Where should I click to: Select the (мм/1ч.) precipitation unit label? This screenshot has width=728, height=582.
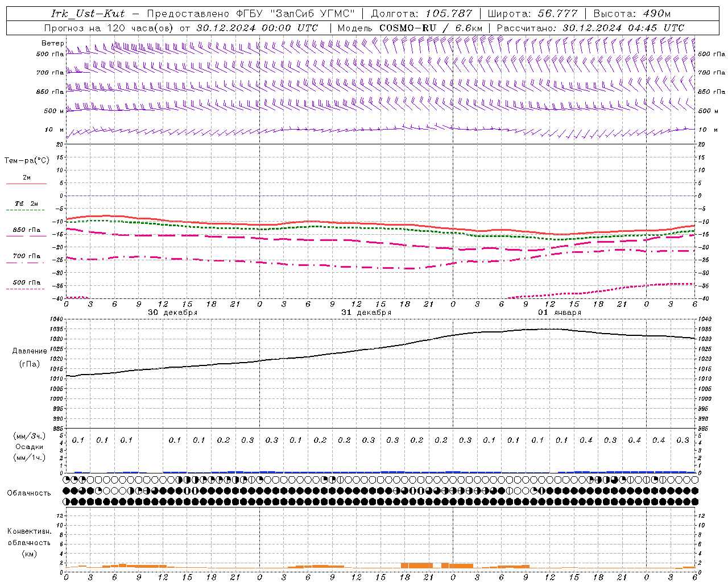[x=30, y=458]
